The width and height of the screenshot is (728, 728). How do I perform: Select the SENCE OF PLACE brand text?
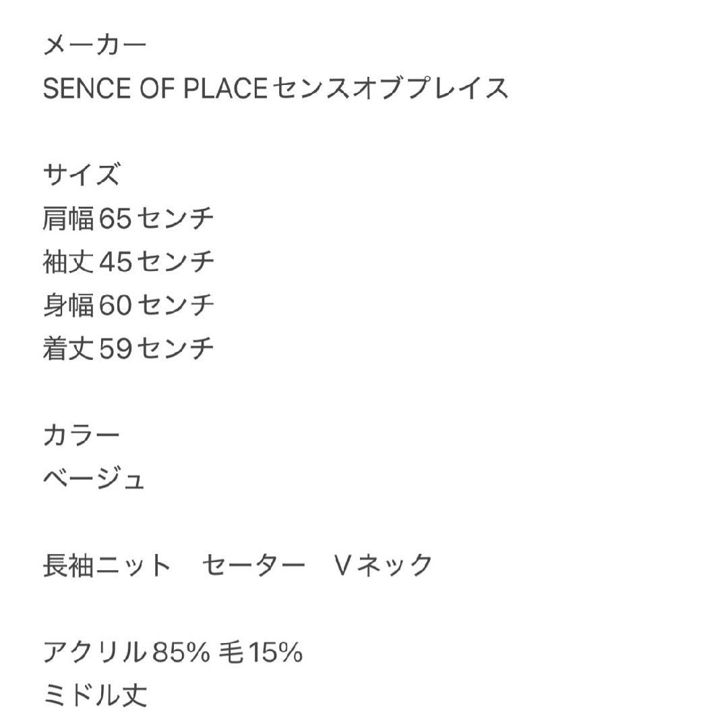(156, 88)
